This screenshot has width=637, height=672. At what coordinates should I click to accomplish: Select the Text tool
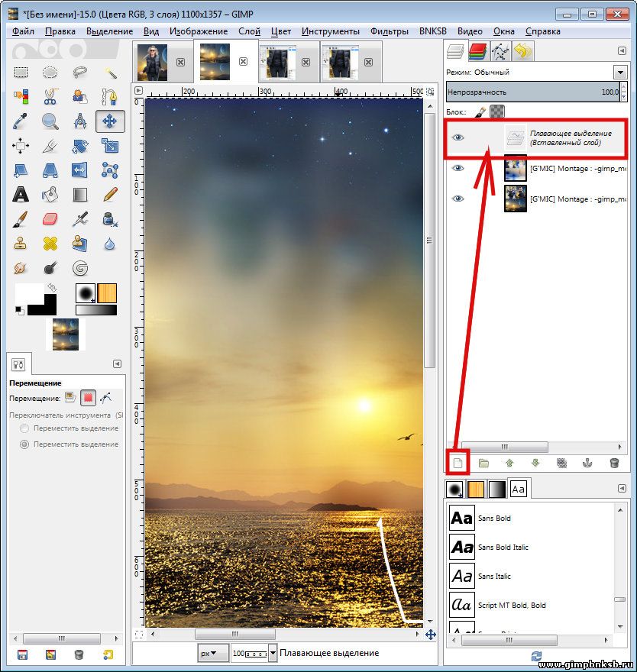click(21, 195)
